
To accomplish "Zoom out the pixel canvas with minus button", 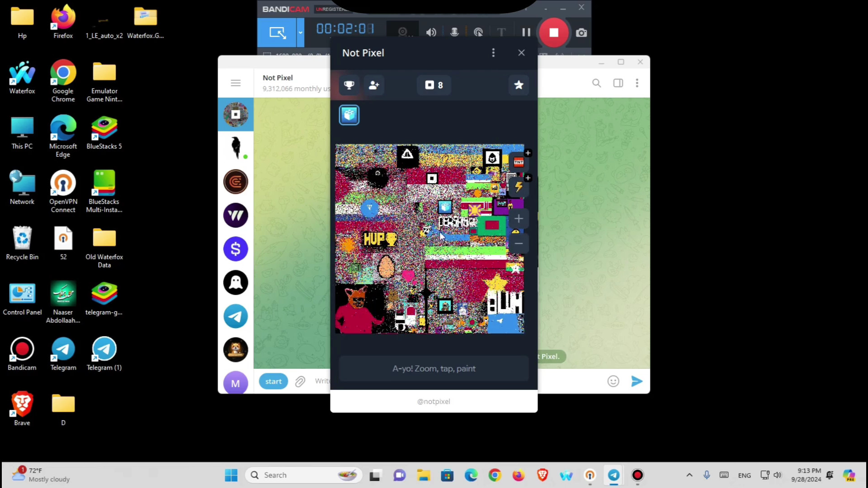I will pyautogui.click(x=519, y=244).
